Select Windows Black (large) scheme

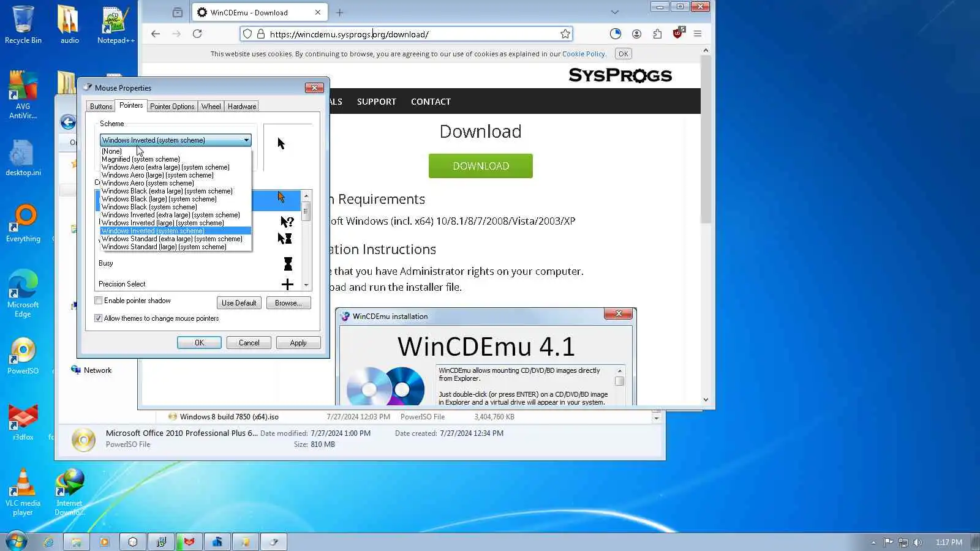coord(176,199)
